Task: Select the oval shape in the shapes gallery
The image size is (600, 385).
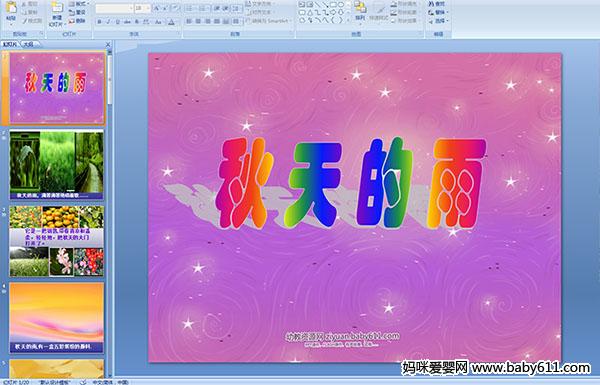Action: pos(340,4)
